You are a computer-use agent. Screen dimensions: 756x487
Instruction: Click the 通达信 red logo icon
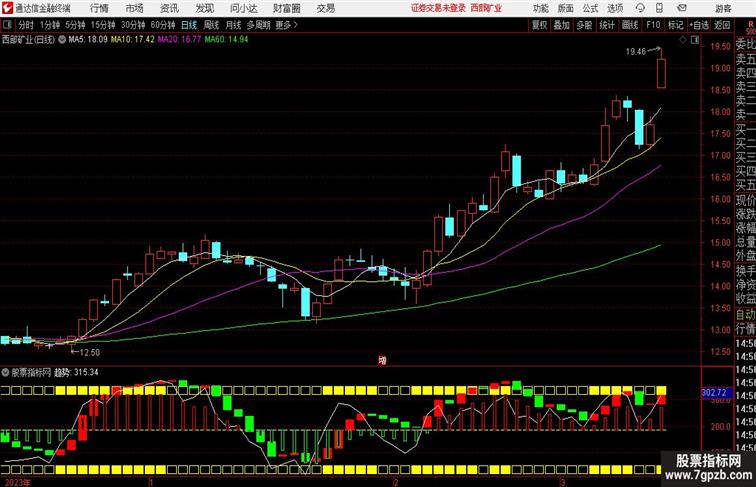tap(7, 8)
